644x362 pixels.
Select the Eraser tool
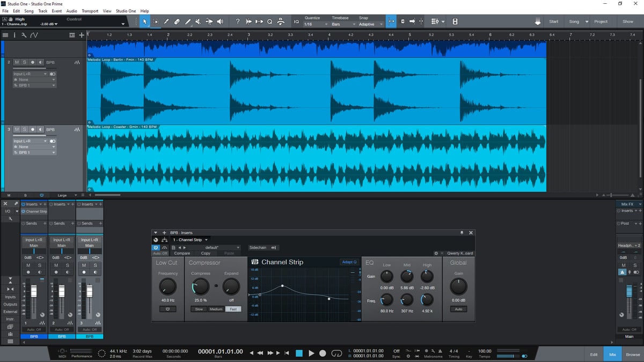[177, 21]
